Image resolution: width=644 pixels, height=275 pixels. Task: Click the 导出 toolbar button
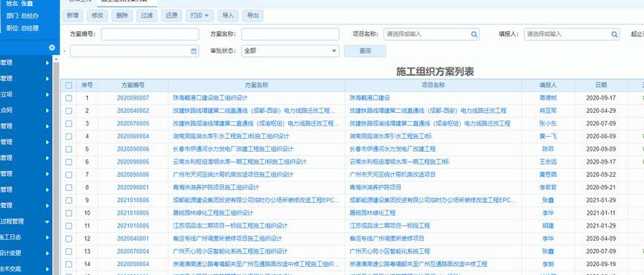(x=252, y=16)
